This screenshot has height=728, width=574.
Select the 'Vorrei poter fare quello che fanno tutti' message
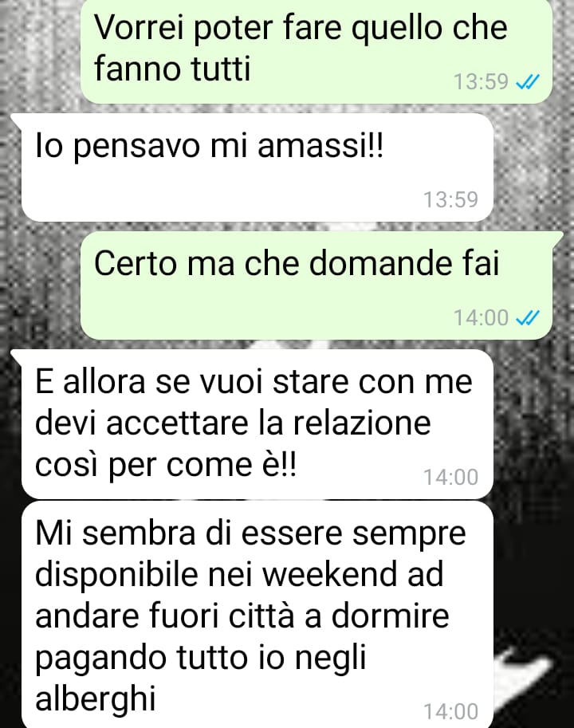316,50
